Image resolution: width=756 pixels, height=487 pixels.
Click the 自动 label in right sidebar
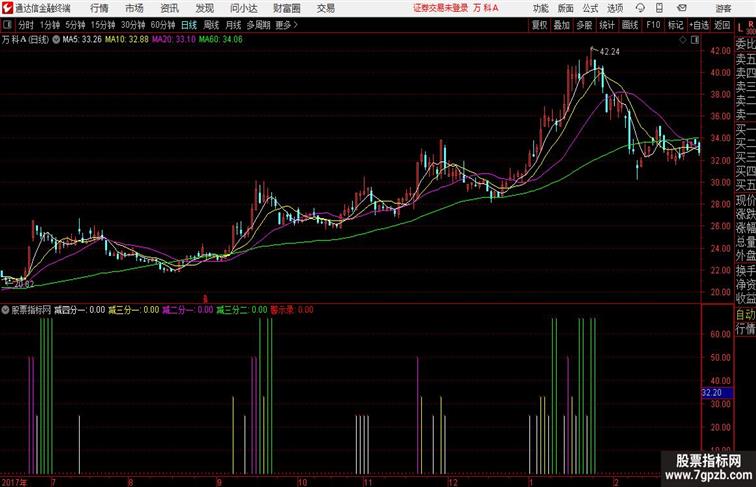pyautogui.click(x=745, y=315)
